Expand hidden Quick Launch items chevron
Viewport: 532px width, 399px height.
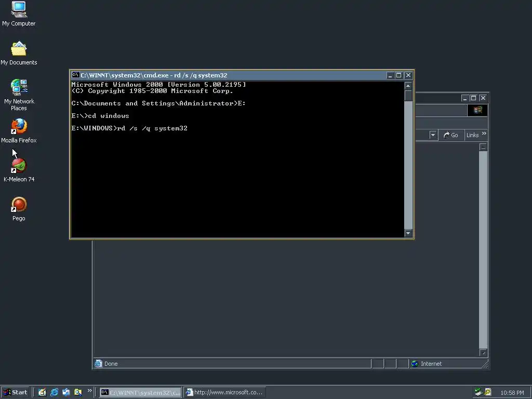coord(89,391)
